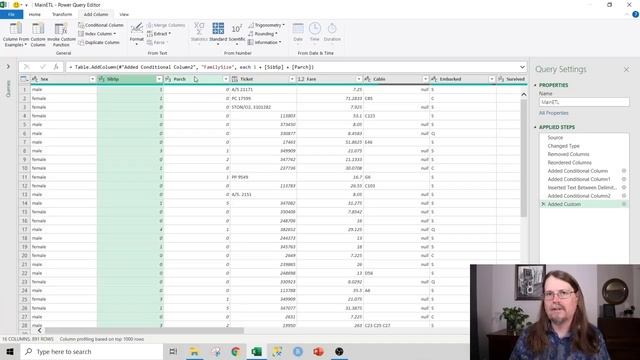Open the SibSp column filter dropdown
The width and height of the screenshot is (640, 360).
click(159, 79)
